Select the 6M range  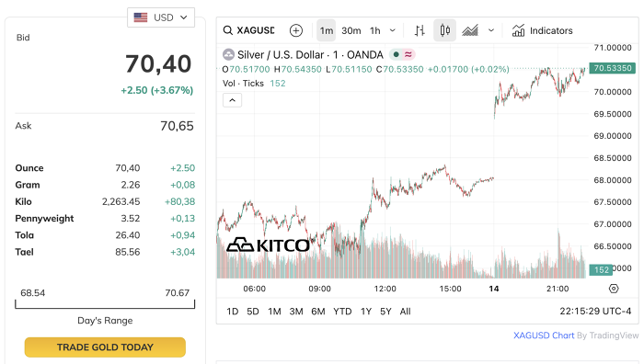tap(318, 312)
